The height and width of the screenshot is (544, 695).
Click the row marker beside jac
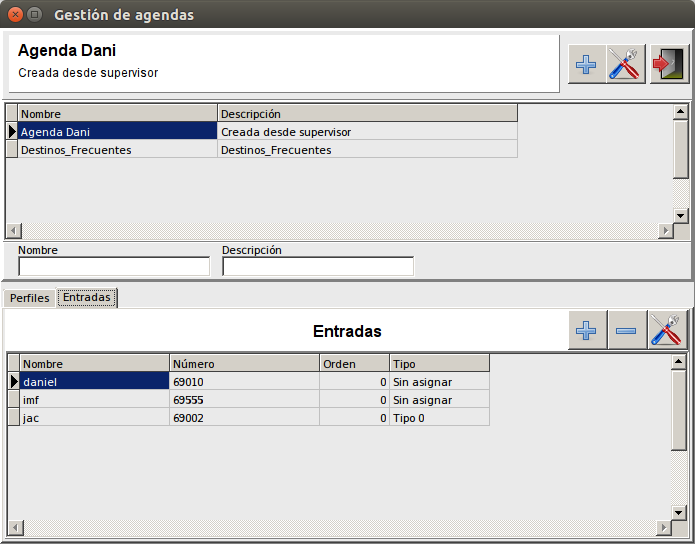tap(14, 418)
